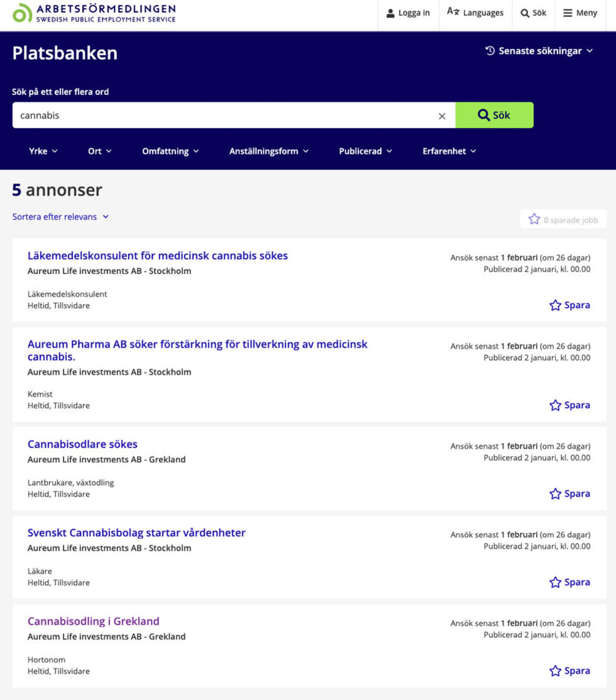Click the green Sök search button

click(x=494, y=115)
